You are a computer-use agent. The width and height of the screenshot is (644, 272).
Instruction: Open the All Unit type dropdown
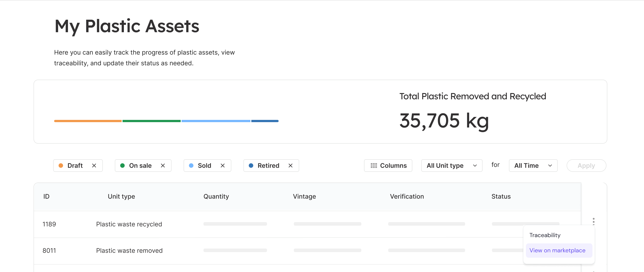(x=451, y=166)
